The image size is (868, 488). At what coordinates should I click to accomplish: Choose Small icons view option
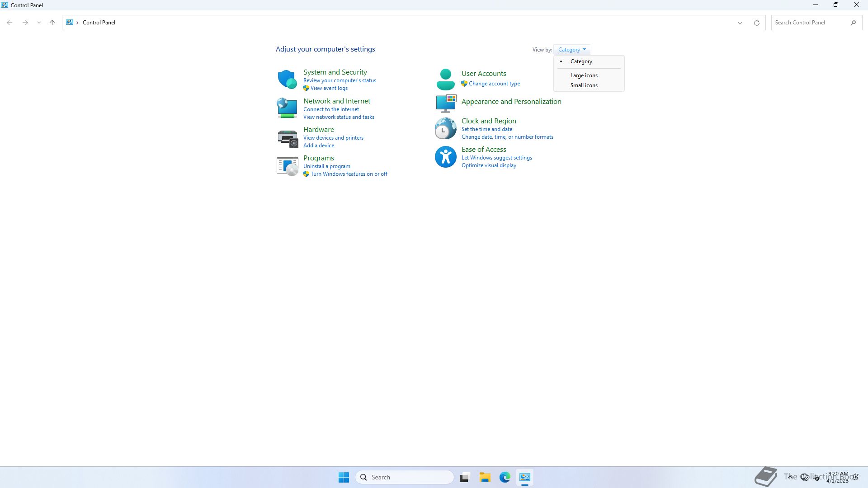[584, 85]
